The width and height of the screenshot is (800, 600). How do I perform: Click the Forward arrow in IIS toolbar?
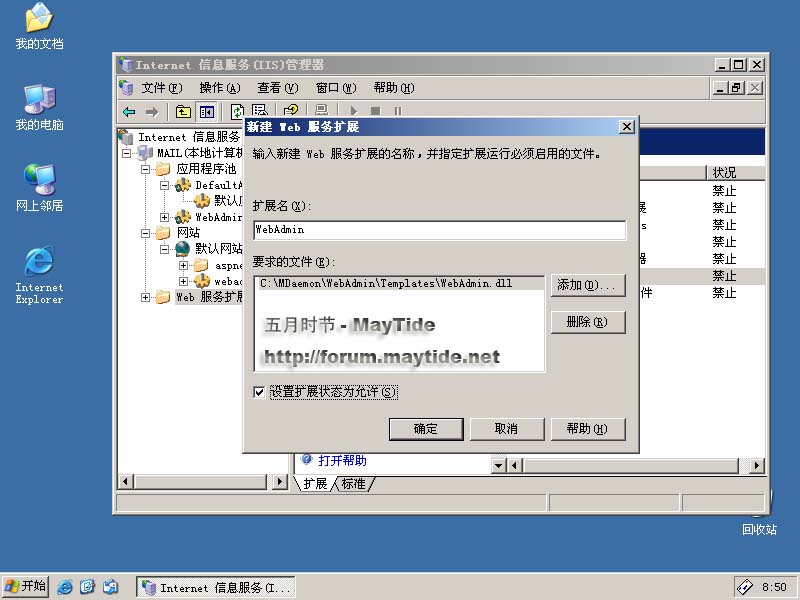152,111
